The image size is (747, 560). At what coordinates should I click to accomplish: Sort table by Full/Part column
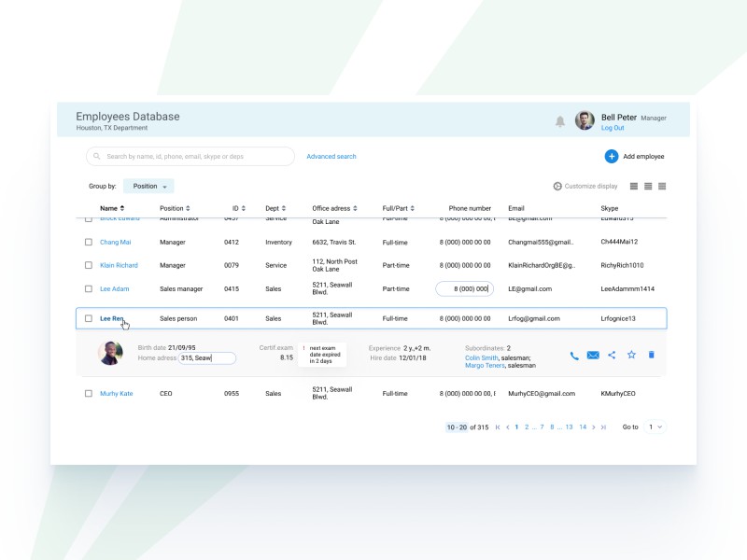click(399, 208)
